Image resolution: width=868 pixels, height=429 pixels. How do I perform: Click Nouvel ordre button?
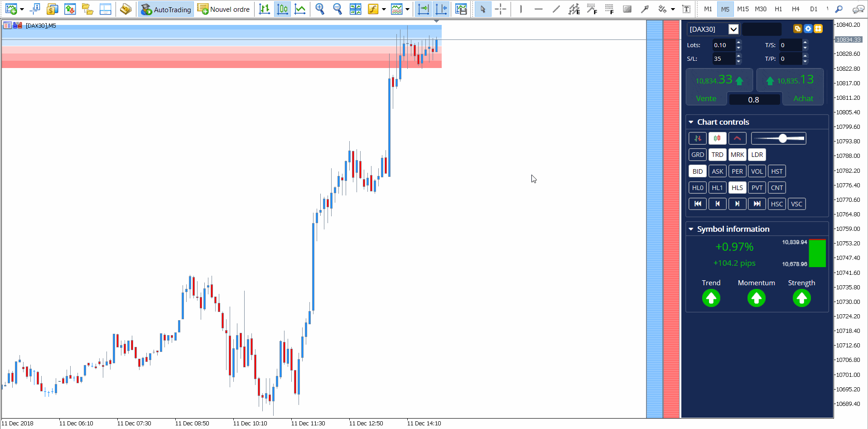click(224, 9)
